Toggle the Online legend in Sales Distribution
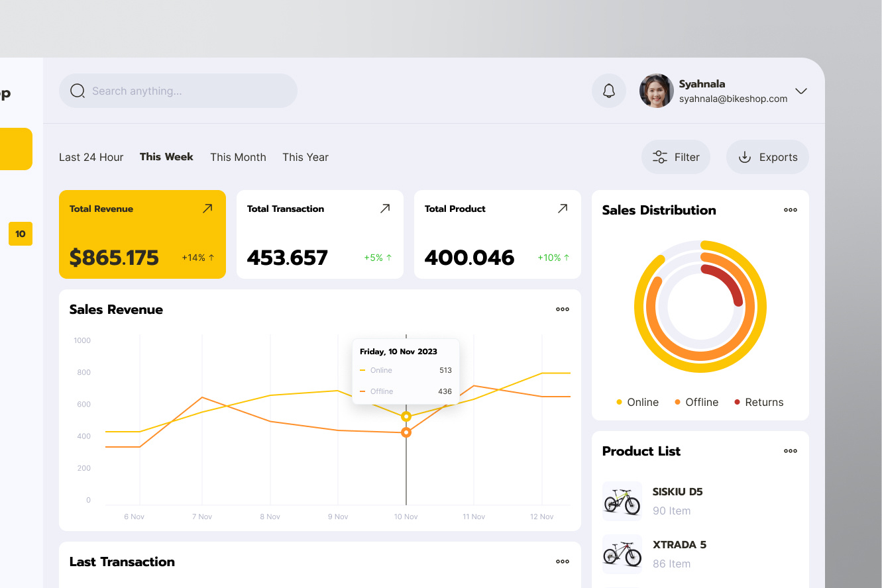Image resolution: width=882 pixels, height=588 pixels. pyautogui.click(x=637, y=402)
